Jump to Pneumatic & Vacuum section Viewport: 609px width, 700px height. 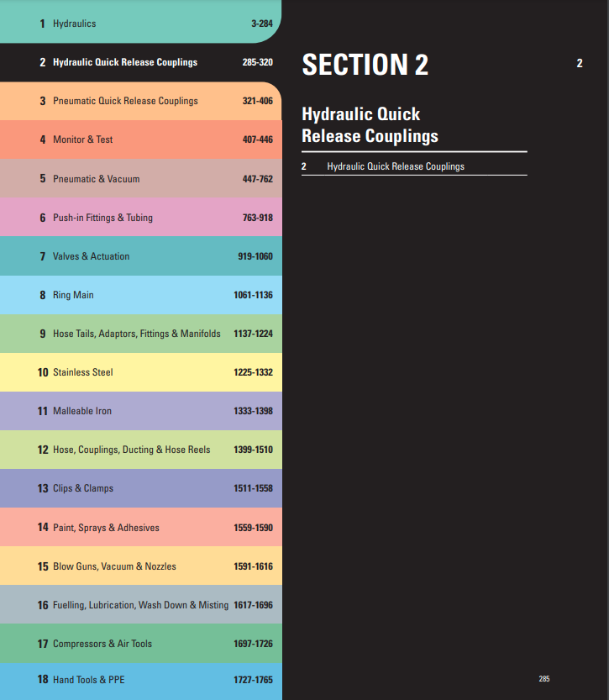coord(96,179)
